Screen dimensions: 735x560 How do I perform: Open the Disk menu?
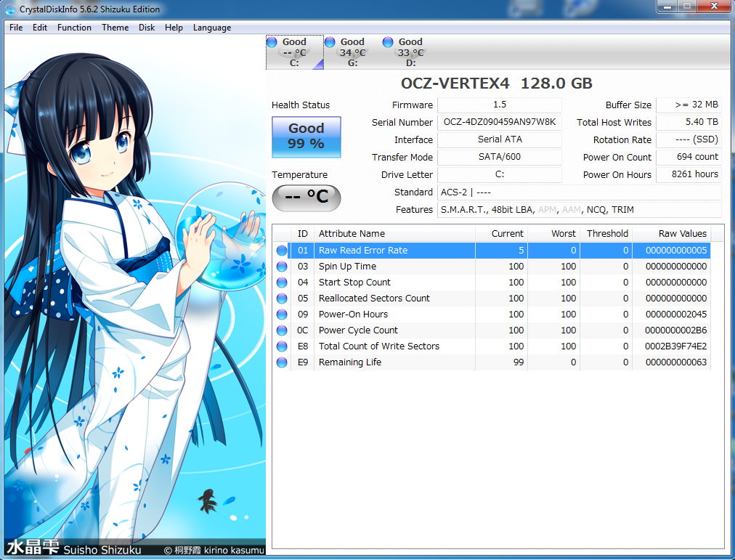tap(147, 28)
